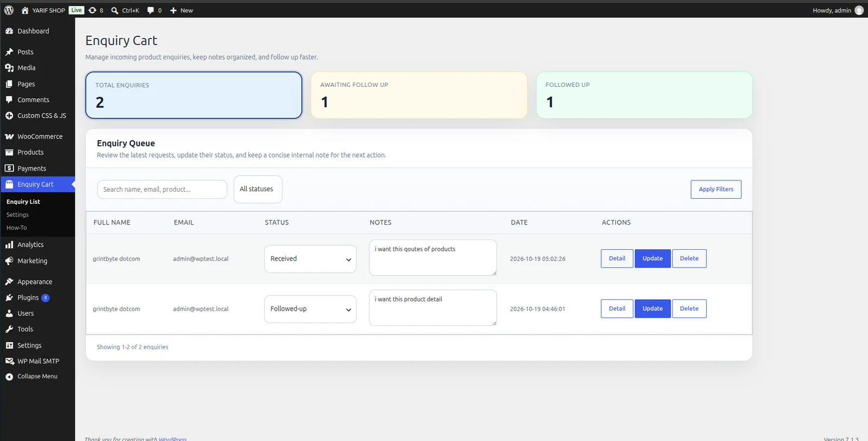Click Update for the Followed-up enquiry
Image resolution: width=868 pixels, height=441 pixels.
coord(653,308)
